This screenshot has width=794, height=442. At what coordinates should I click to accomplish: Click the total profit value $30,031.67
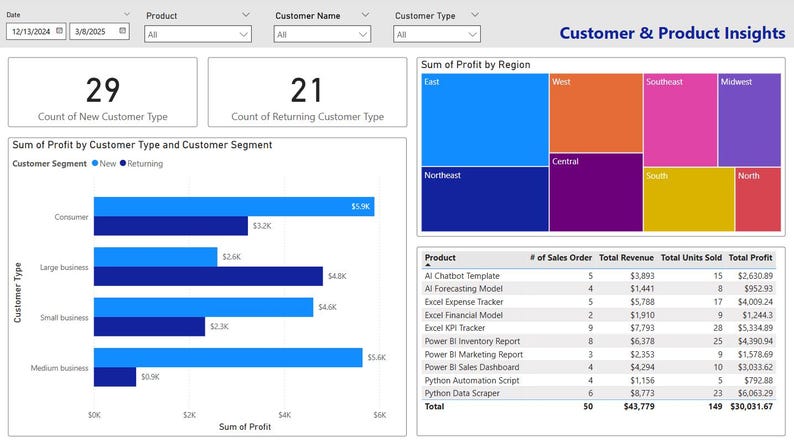click(751, 407)
